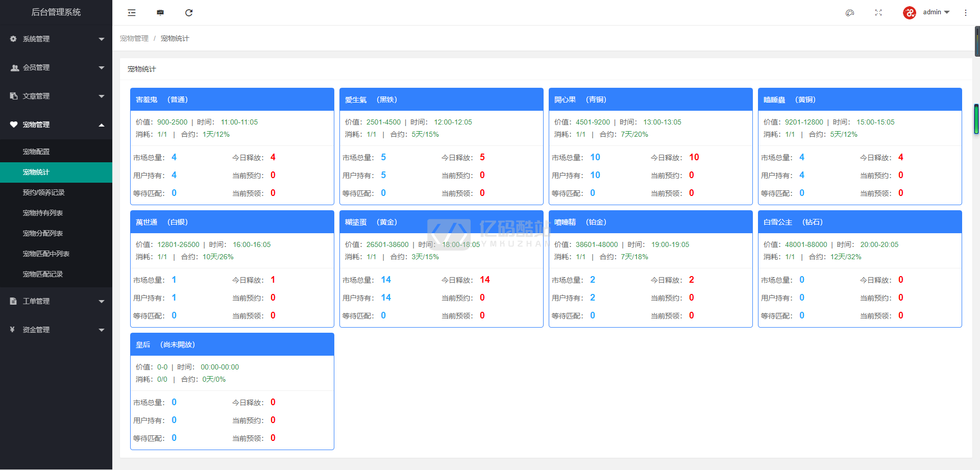
Task: Click the 工单管理 file icon
Action: [x=13, y=301]
